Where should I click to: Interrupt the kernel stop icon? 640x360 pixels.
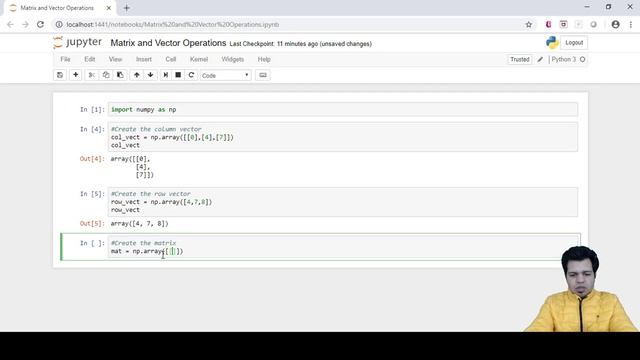pos(178,75)
